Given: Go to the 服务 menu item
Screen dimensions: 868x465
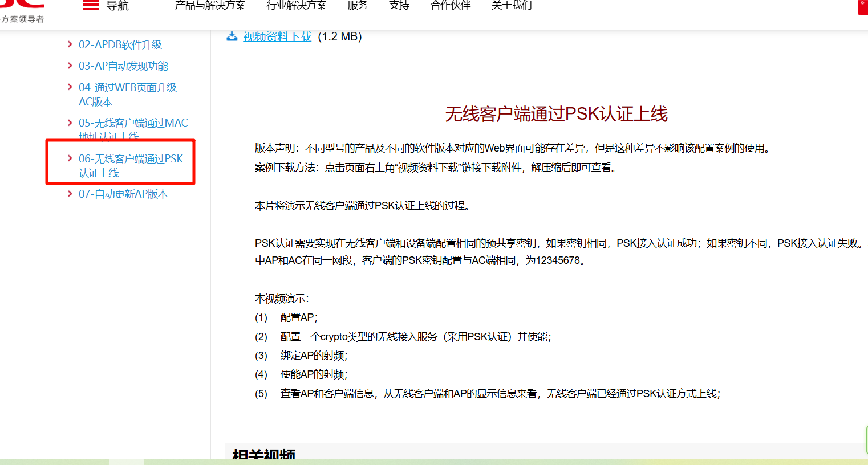Looking at the screenshot, I should click(x=358, y=6).
